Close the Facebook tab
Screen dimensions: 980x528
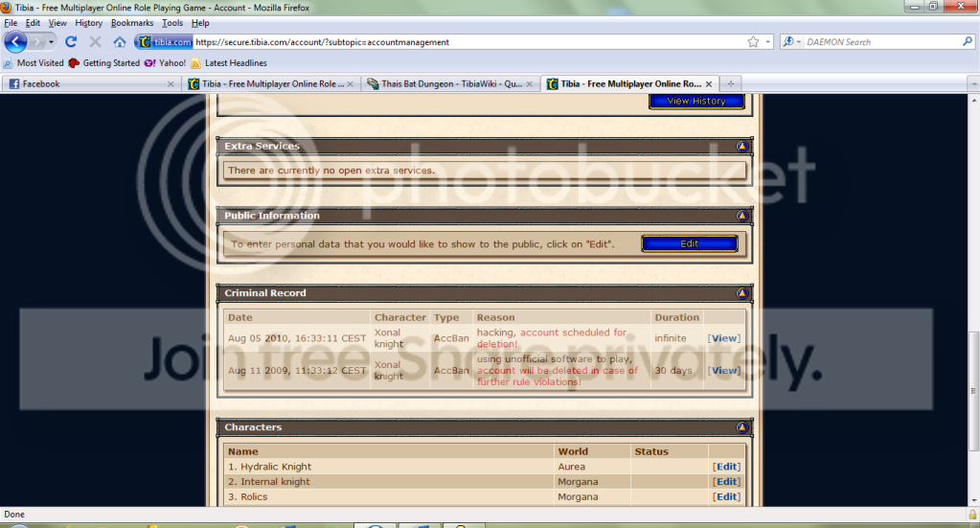pos(171,83)
